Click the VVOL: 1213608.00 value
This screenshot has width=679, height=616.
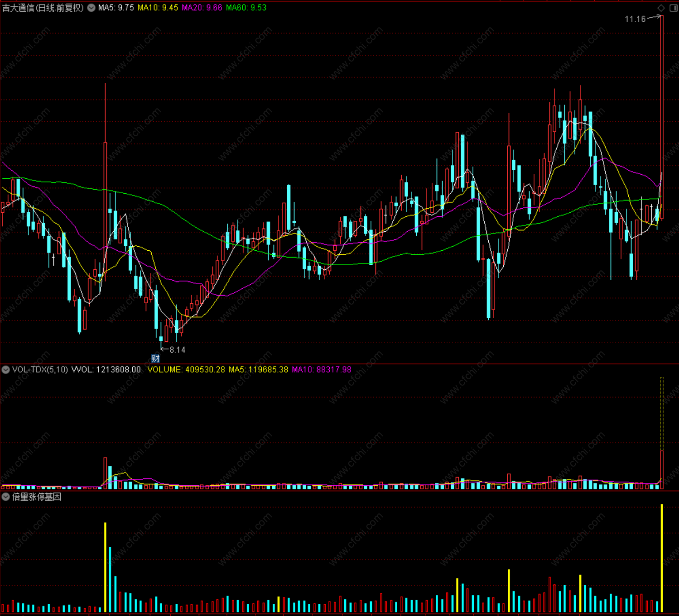point(106,370)
